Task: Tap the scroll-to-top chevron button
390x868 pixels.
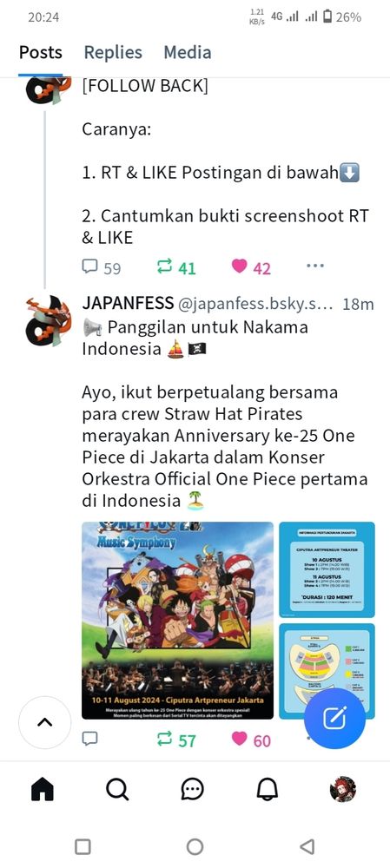Action: pos(45,722)
